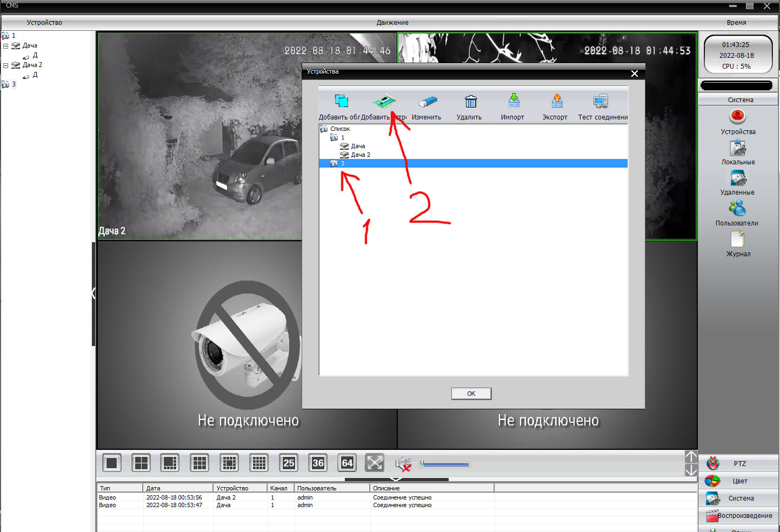780x532 pixels.
Task: Click the Add device icon in toolbar
Action: click(x=384, y=101)
